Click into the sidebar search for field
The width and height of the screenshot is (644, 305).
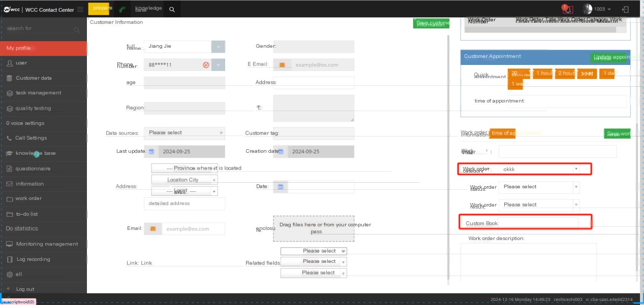pos(38,29)
